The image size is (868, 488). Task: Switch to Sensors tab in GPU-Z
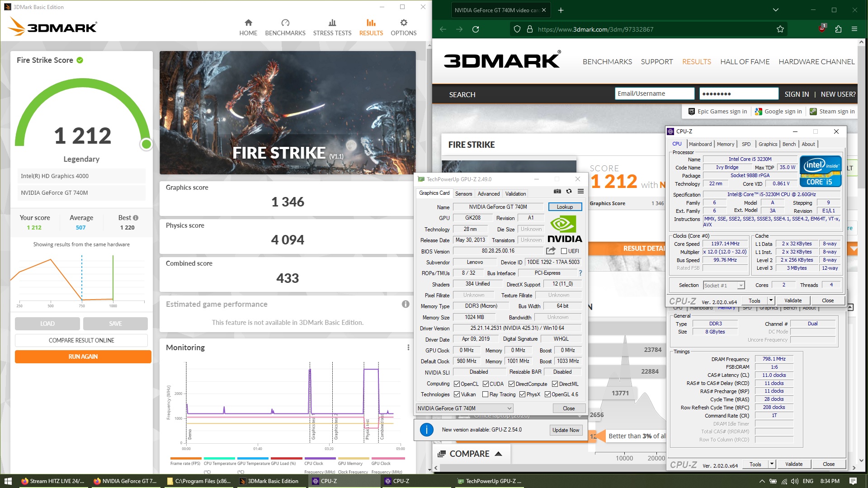(463, 194)
